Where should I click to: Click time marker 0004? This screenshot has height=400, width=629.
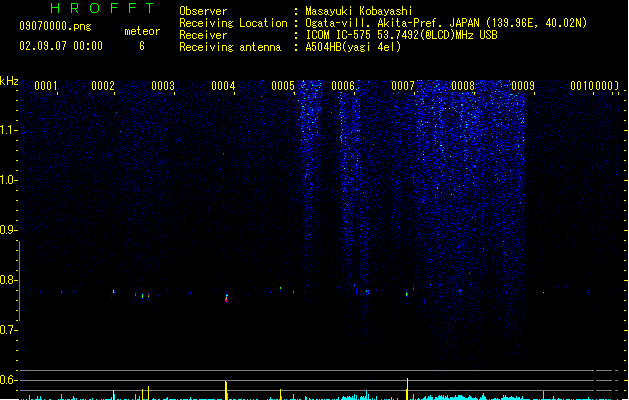(223, 86)
